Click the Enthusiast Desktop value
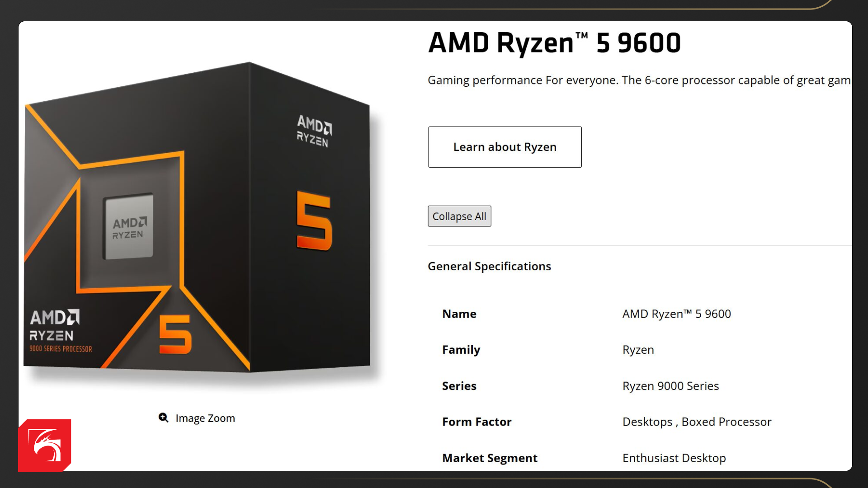The width and height of the screenshot is (868, 488). [x=674, y=458]
